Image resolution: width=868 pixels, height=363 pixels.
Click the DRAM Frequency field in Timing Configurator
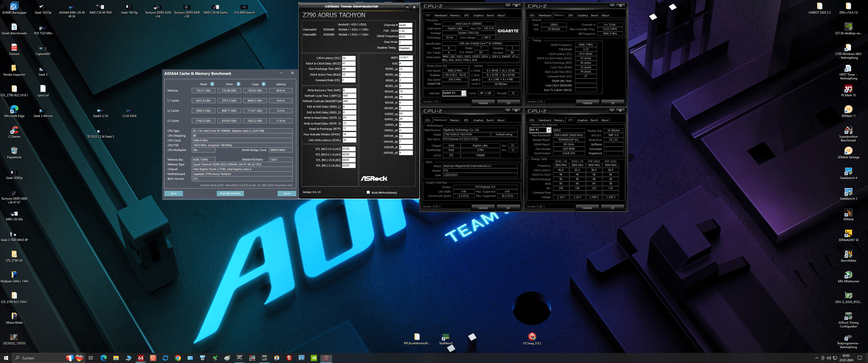(x=405, y=36)
